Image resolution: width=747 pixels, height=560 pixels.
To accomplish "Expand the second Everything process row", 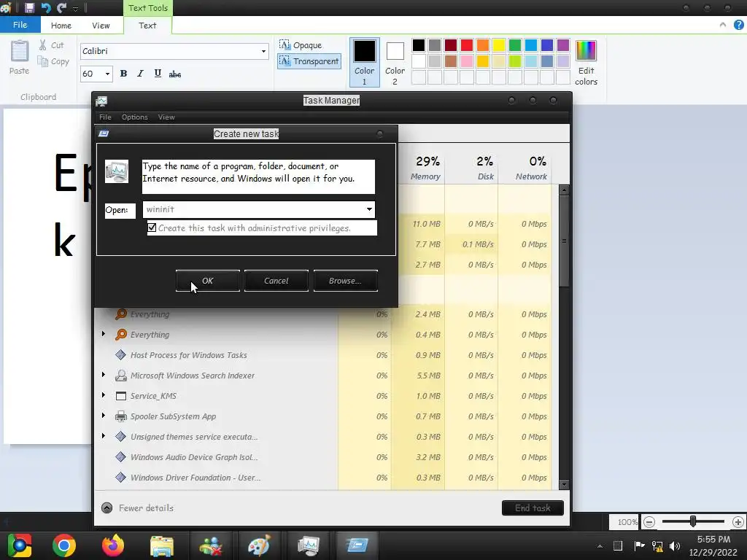I will (104, 334).
